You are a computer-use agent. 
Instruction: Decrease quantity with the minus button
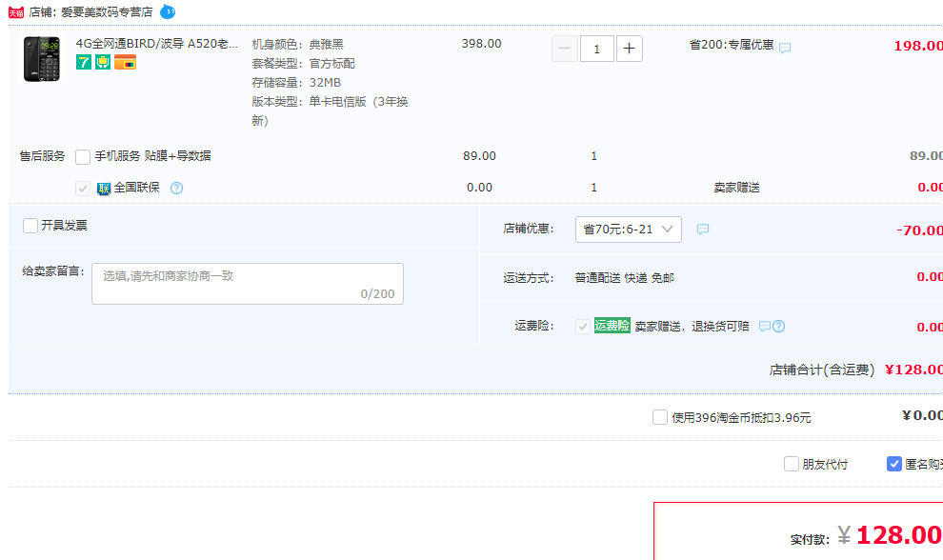point(565,49)
